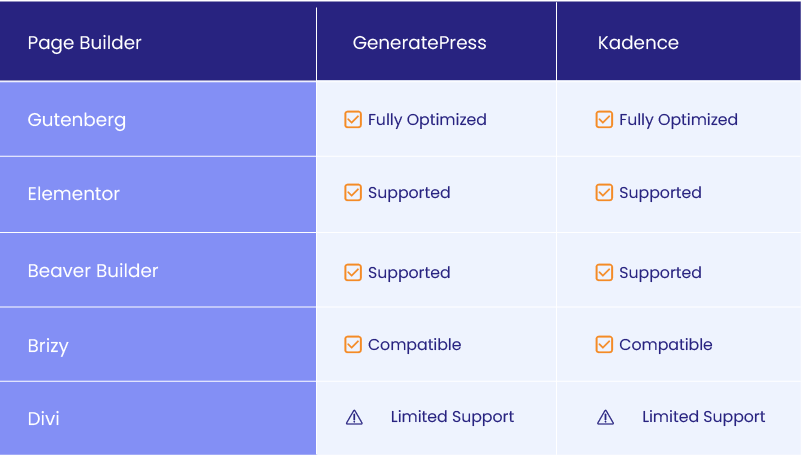802x457 pixels.
Task: Click GeneratePress Gutenberg Fully Optimized checkmark icon
Action: point(353,120)
